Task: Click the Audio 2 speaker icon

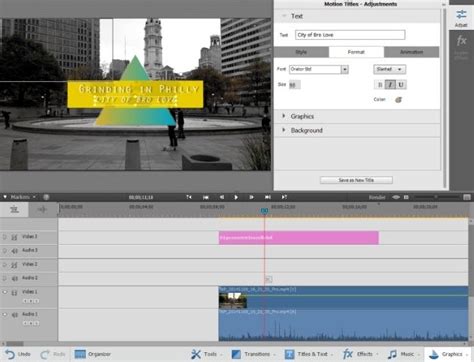Action: (x=14, y=278)
